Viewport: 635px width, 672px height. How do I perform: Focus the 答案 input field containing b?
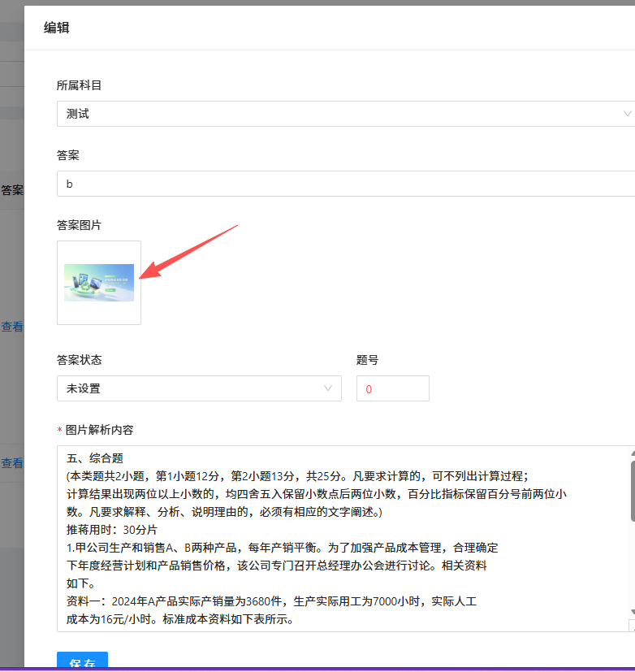(346, 184)
